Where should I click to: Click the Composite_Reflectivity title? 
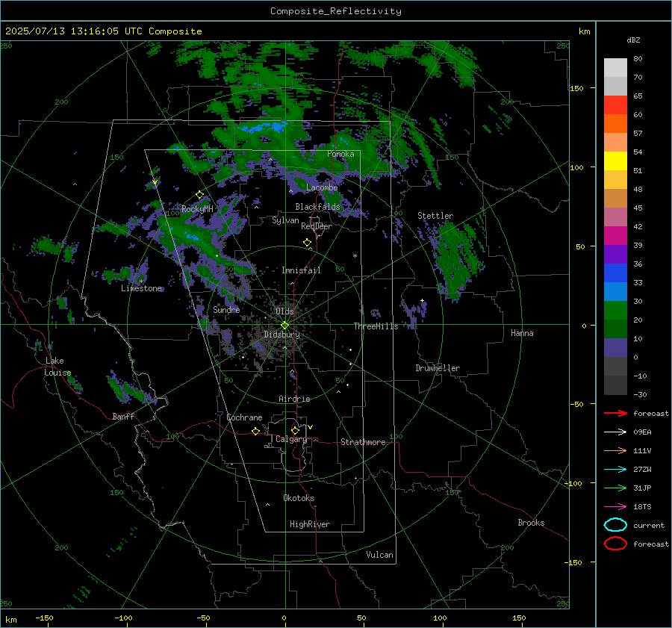coord(336,11)
